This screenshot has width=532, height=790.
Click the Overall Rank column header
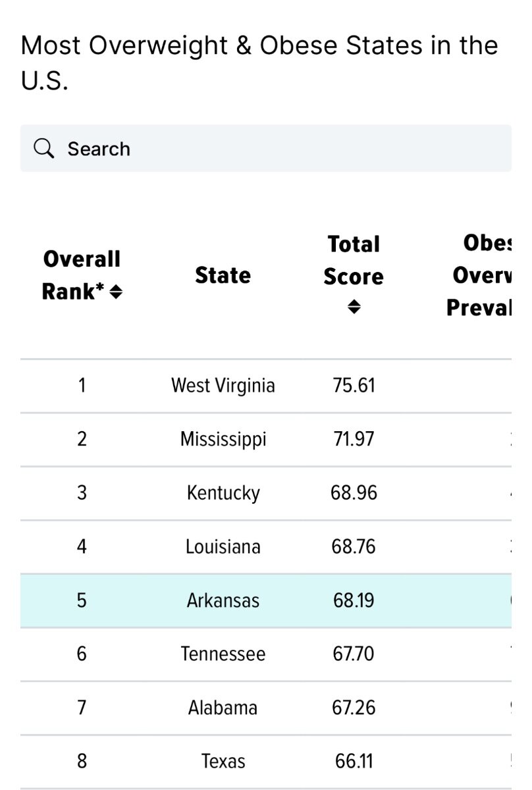(82, 275)
